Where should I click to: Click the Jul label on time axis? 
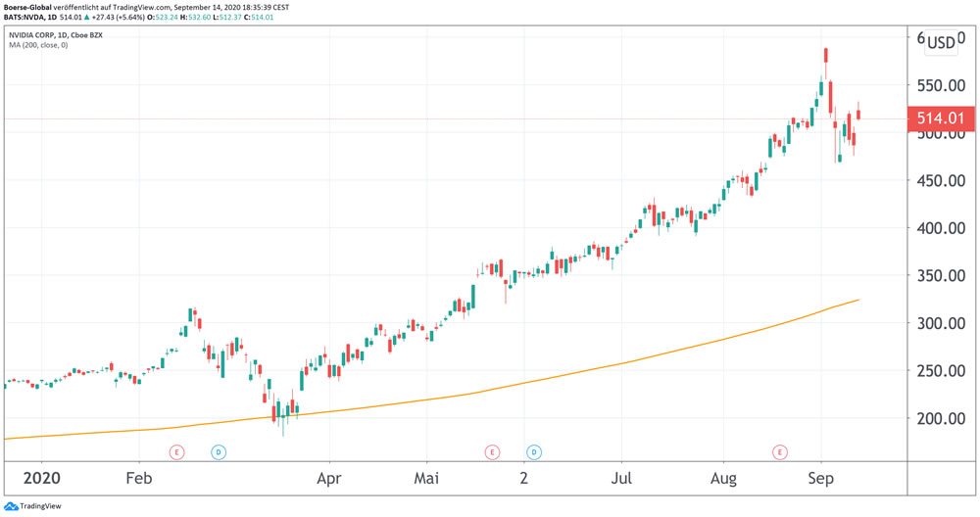coord(621,478)
